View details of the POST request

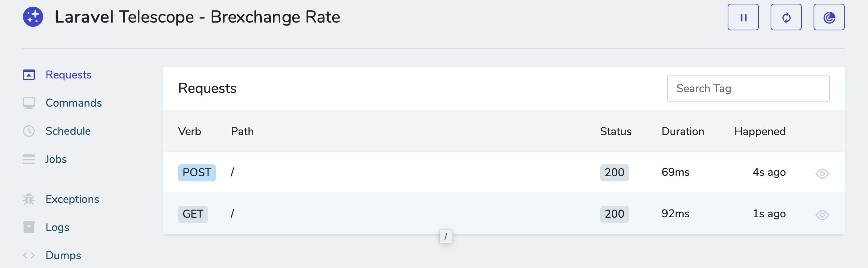click(x=822, y=173)
